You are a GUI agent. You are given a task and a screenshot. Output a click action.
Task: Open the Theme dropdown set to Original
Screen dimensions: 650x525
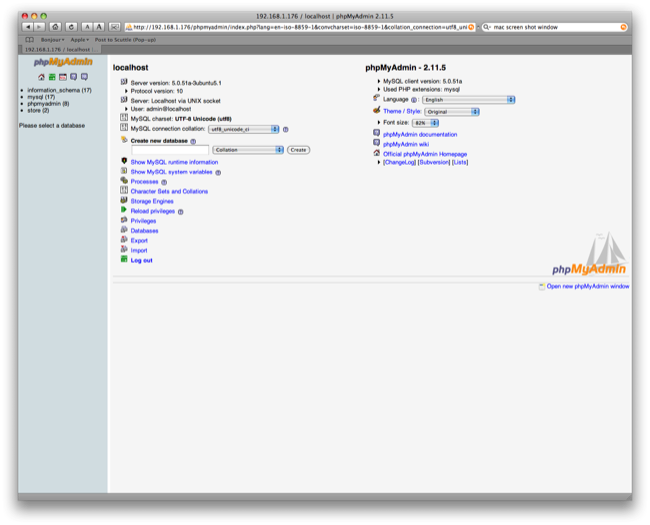click(x=452, y=112)
